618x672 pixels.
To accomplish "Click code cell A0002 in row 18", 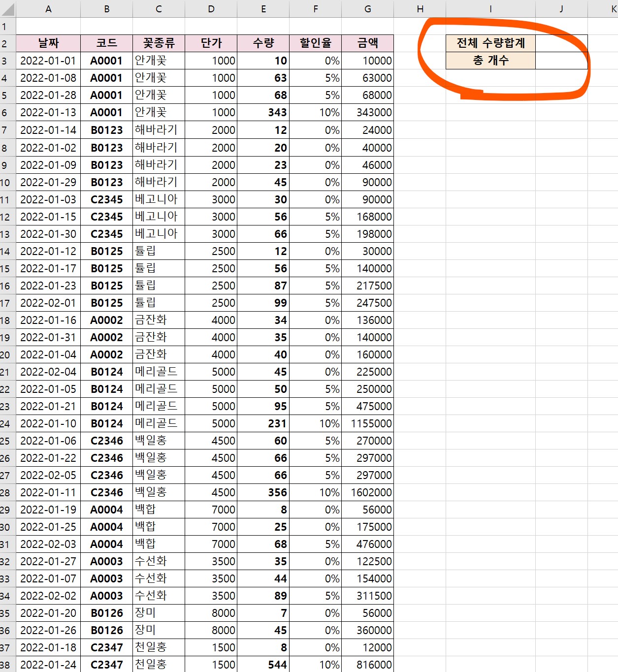I will [x=107, y=320].
